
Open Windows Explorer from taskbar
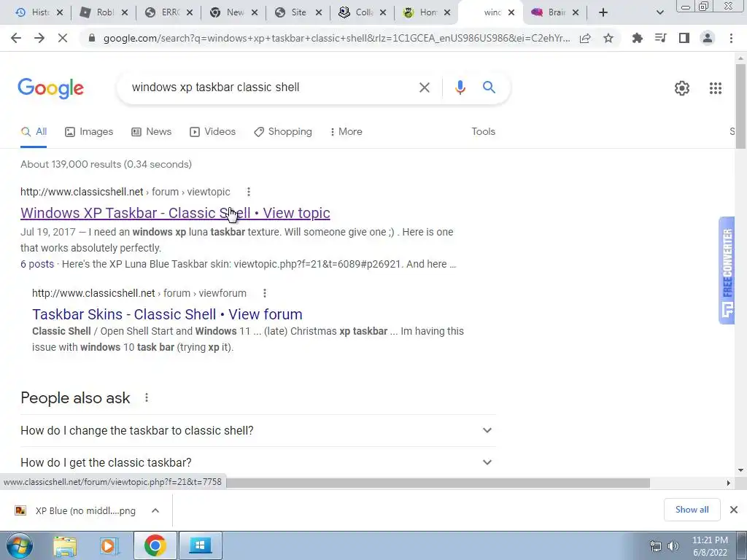click(65, 545)
